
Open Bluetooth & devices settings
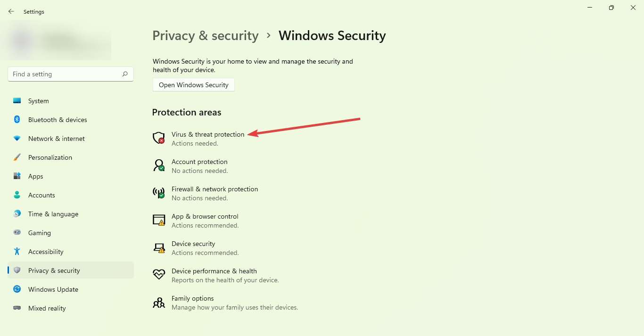[x=57, y=120]
